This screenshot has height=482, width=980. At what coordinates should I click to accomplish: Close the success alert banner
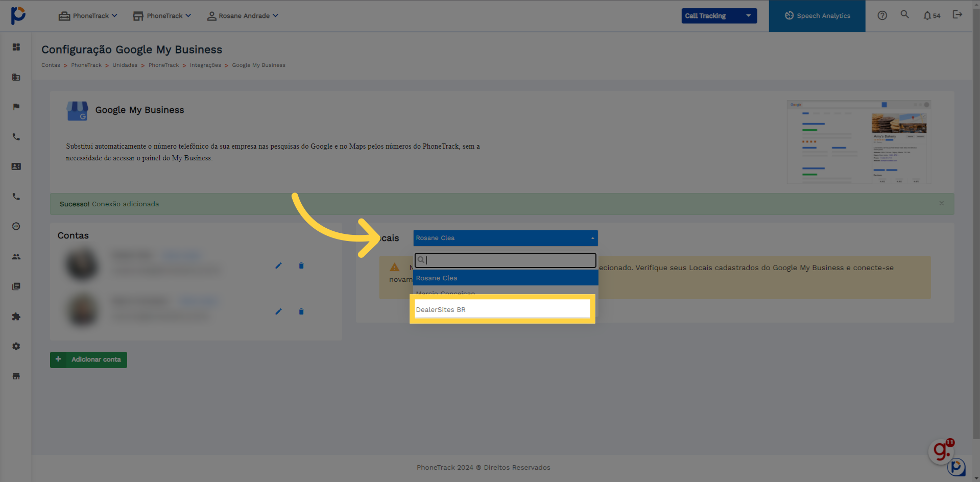click(x=941, y=203)
